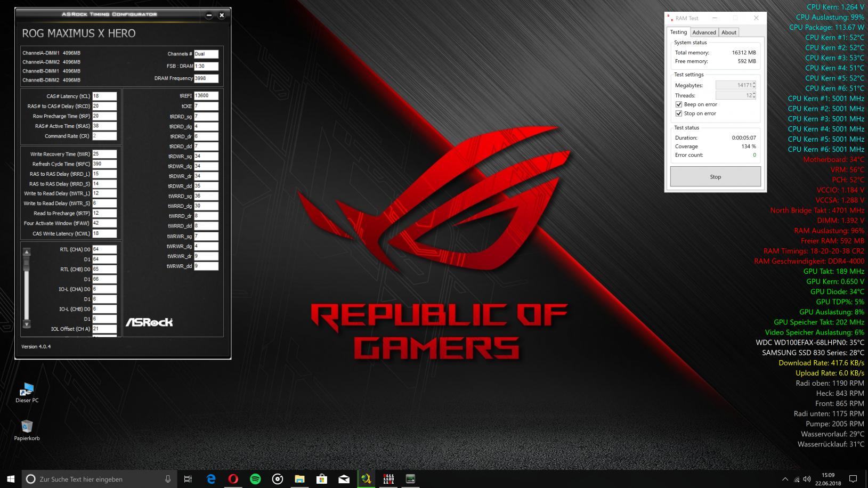This screenshot has height=488, width=868.
Task: Open the Action Center notification icon
Action: point(853,479)
